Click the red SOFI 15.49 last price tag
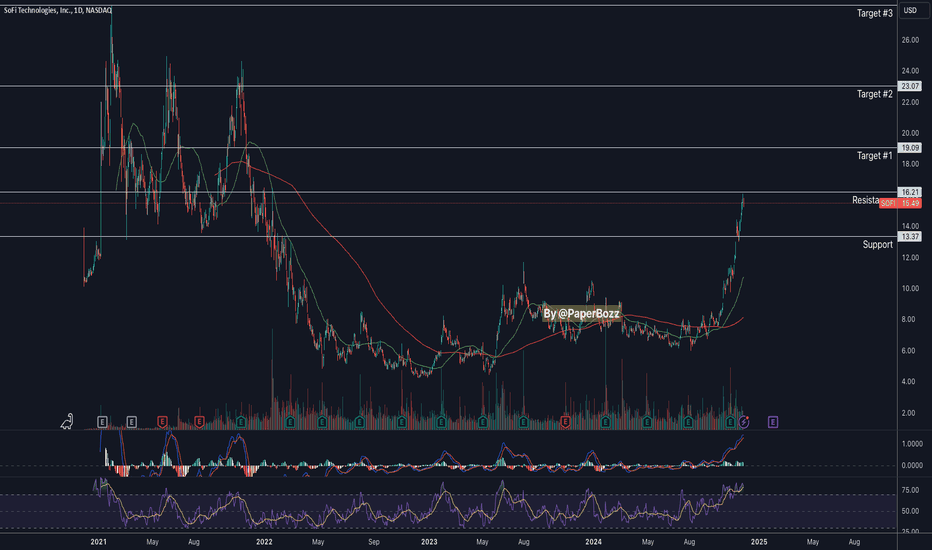This screenshot has width=932, height=550. 900,203
